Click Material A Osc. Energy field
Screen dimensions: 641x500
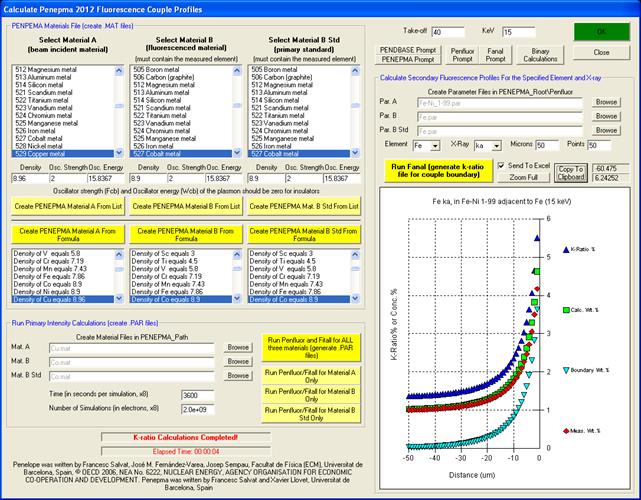click(105, 179)
